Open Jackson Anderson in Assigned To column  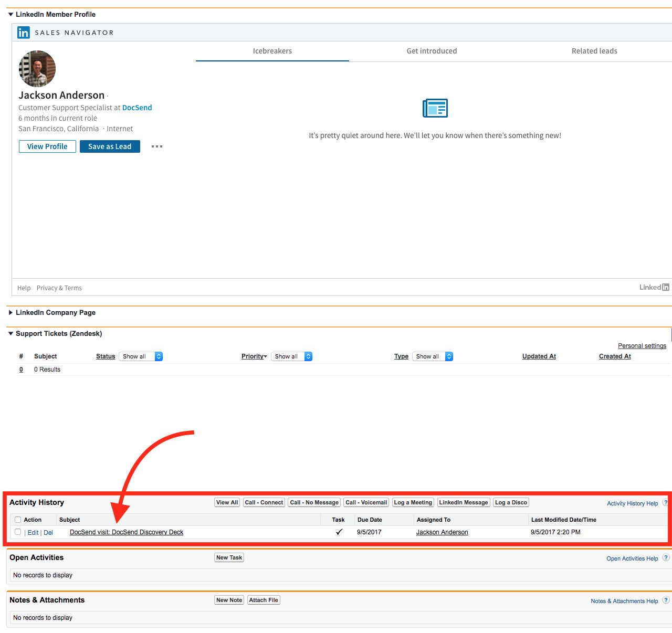442,532
